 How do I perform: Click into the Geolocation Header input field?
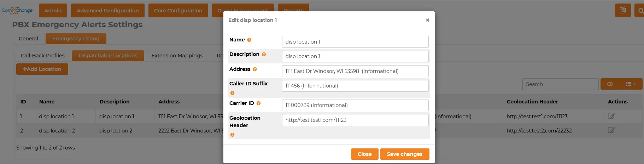pos(355,120)
